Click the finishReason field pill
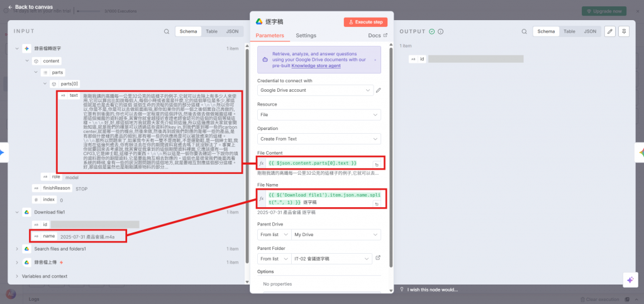Screen dimensions: 644x304 (x=52, y=188)
